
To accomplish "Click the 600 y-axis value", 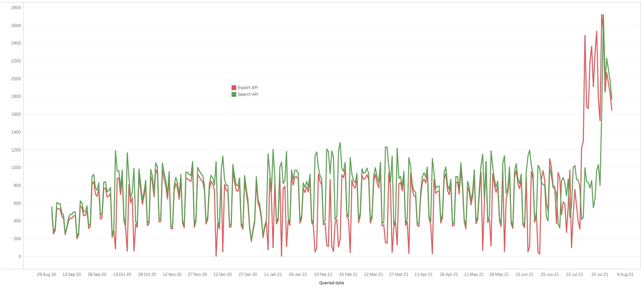I will click(17, 203).
